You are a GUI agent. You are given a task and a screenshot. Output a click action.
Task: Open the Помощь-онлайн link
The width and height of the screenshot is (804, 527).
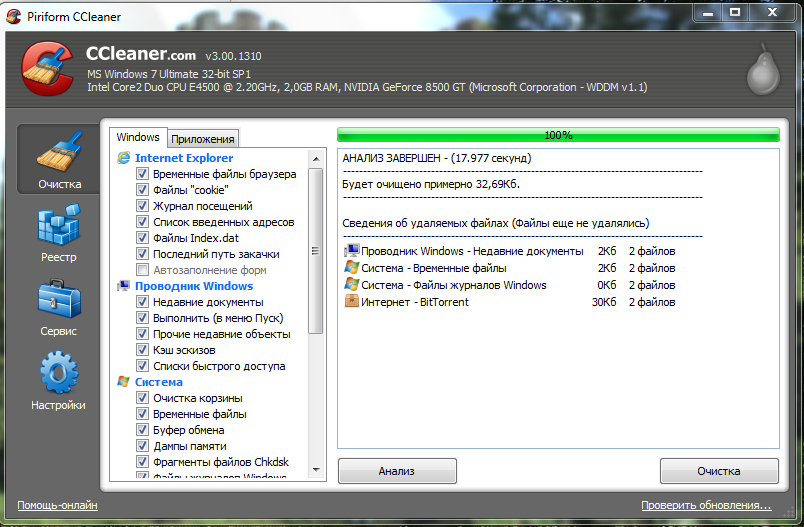57,505
